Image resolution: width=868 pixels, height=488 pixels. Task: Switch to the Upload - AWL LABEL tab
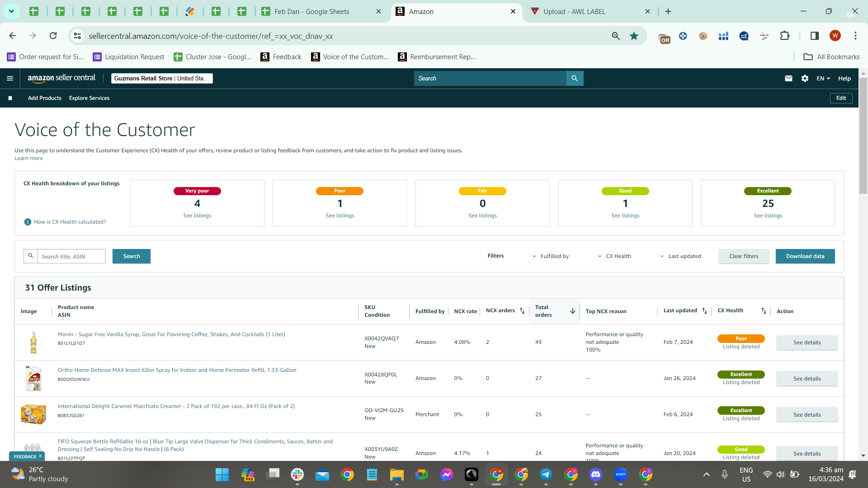pos(590,11)
